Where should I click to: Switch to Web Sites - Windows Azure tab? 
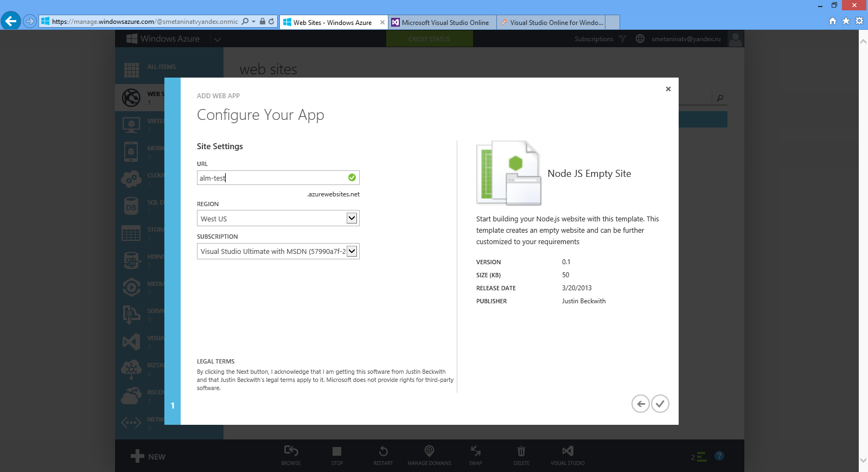[333, 22]
